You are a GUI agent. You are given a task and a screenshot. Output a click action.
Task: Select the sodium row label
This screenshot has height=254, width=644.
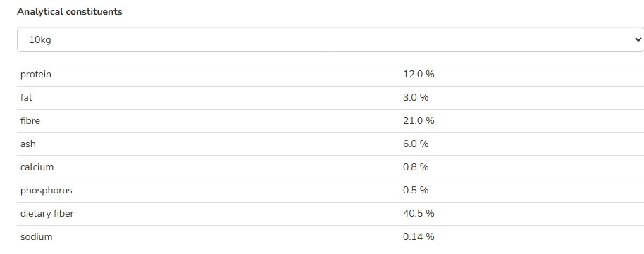coord(36,237)
